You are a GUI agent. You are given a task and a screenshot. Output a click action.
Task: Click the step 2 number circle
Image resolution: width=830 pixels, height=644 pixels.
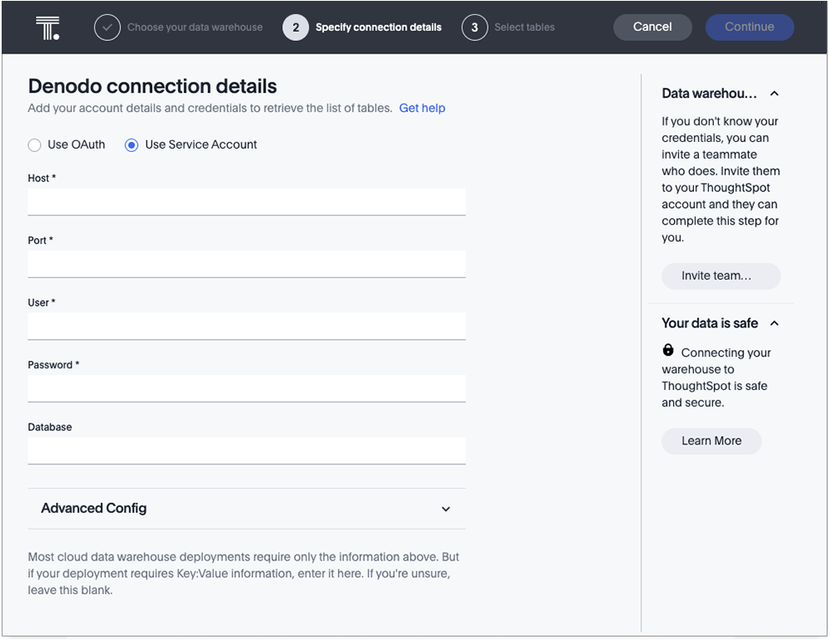point(296,28)
